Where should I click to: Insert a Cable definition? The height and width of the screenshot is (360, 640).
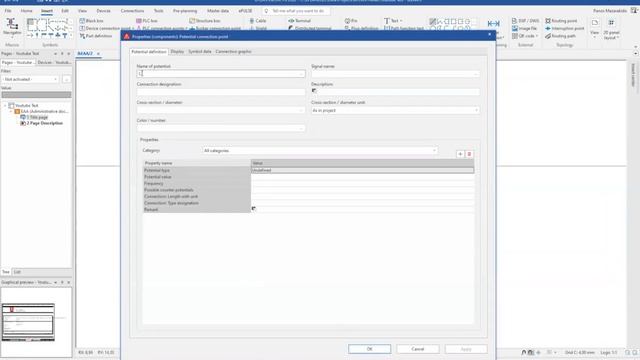(258, 20)
